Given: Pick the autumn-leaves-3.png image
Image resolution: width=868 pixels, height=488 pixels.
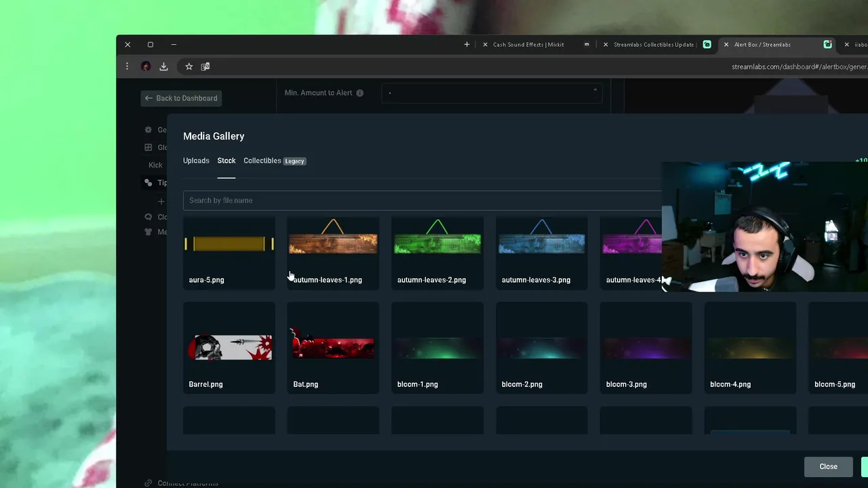Looking at the screenshot, I should click(542, 253).
